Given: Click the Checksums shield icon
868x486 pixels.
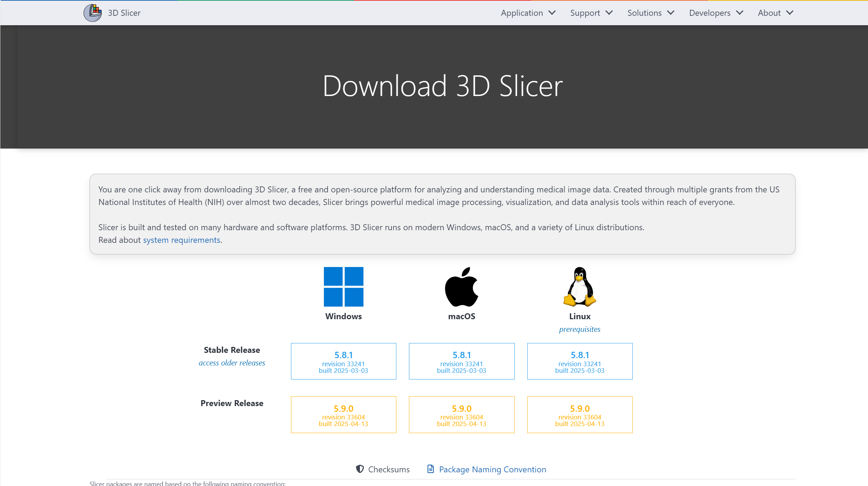Looking at the screenshot, I should 360,469.
